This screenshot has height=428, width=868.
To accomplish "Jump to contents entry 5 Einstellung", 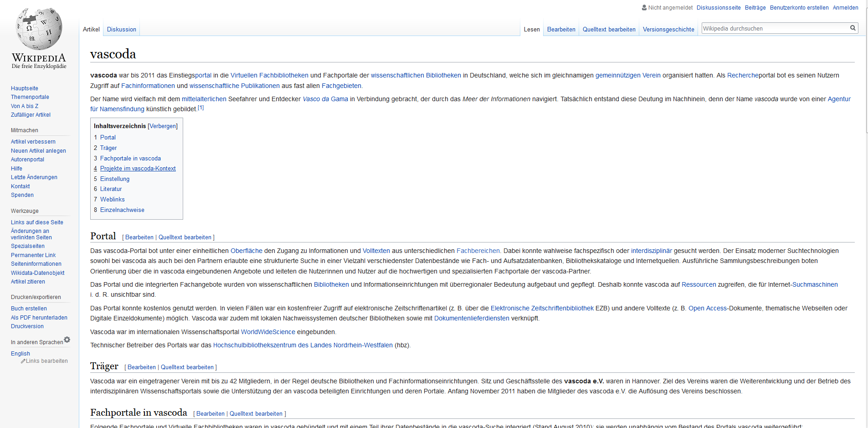I will (x=112, y=179).
